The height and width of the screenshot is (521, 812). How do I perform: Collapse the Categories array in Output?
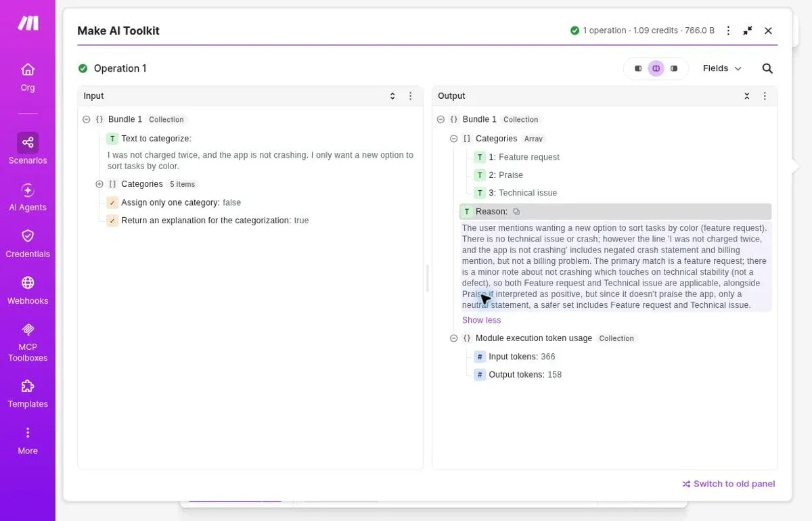coord(454,139)
